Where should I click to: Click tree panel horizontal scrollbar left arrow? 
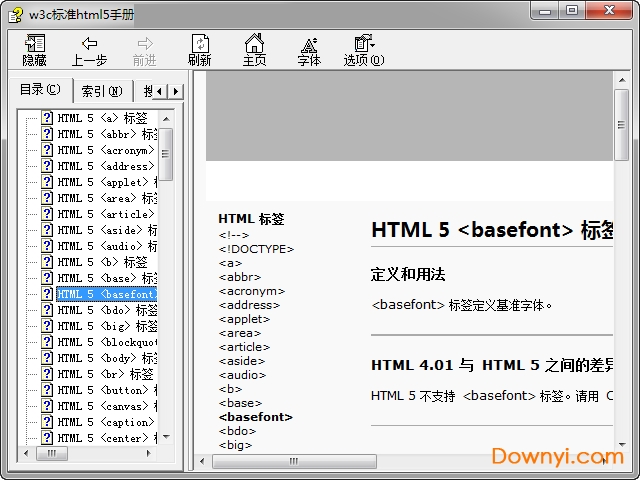coord(26,453)
